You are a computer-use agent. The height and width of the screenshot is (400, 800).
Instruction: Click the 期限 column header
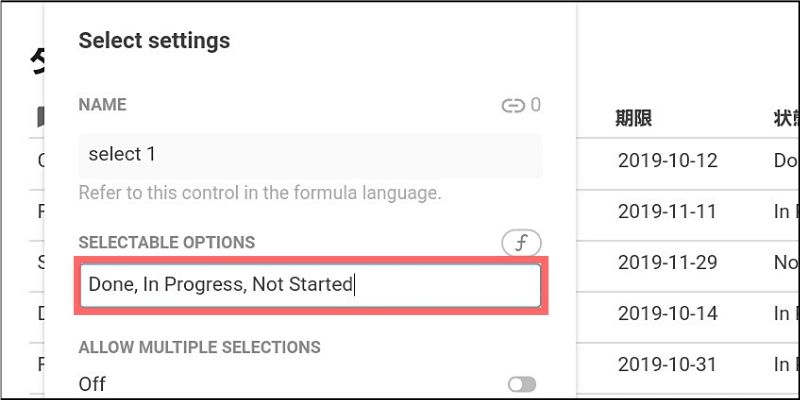tap(634, 118)
